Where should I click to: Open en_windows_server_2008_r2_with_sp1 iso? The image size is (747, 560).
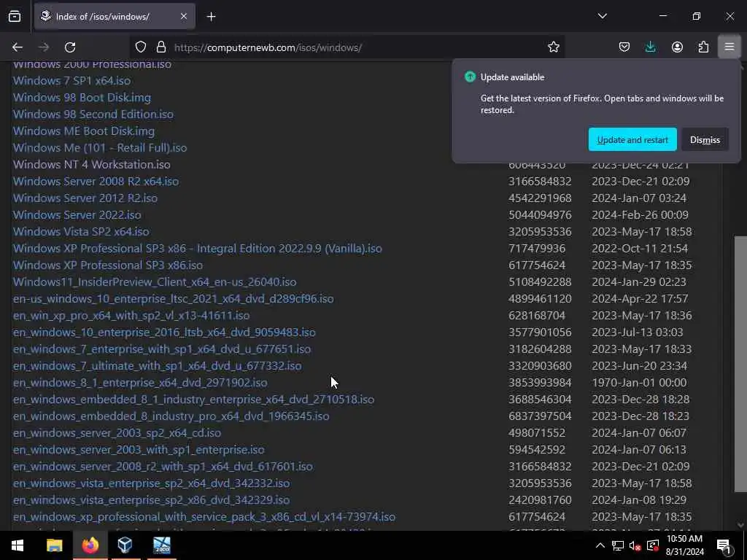[163, 466]
